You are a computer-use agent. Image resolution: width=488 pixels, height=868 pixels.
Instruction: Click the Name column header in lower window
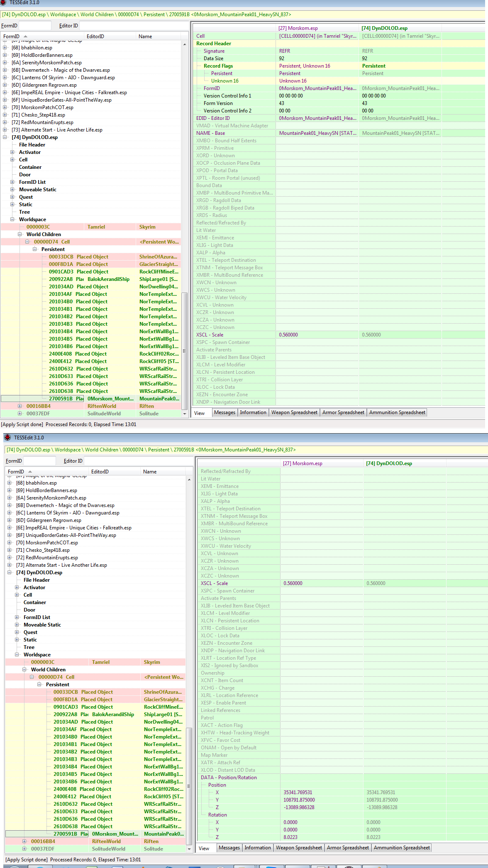coord(150,472)
